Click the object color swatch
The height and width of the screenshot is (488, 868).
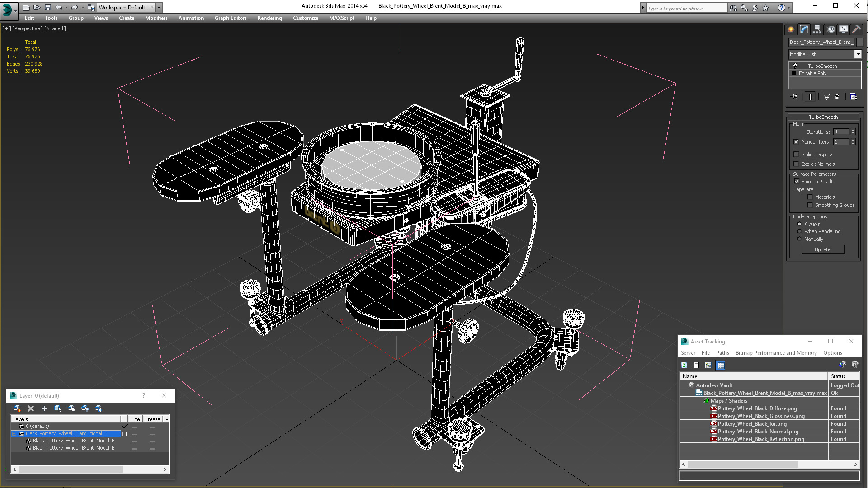pyautogui.click(x=860, y=42)
